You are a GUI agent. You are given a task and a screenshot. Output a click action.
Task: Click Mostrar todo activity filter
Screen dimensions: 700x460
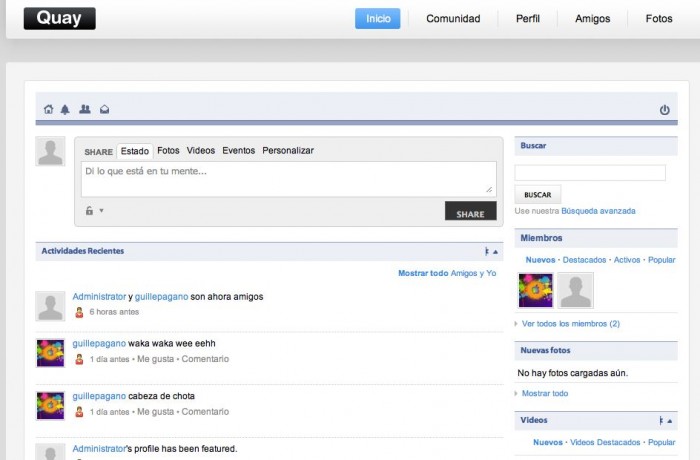point(423,273)
